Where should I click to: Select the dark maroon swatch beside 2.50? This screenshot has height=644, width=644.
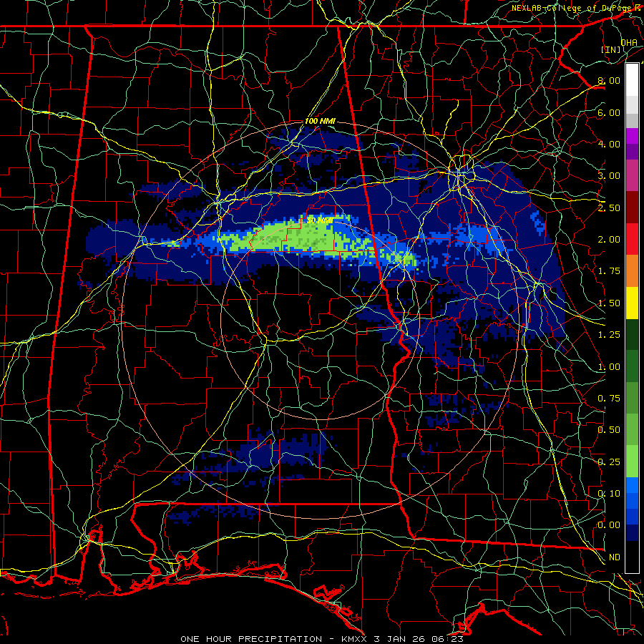(632, 208)
